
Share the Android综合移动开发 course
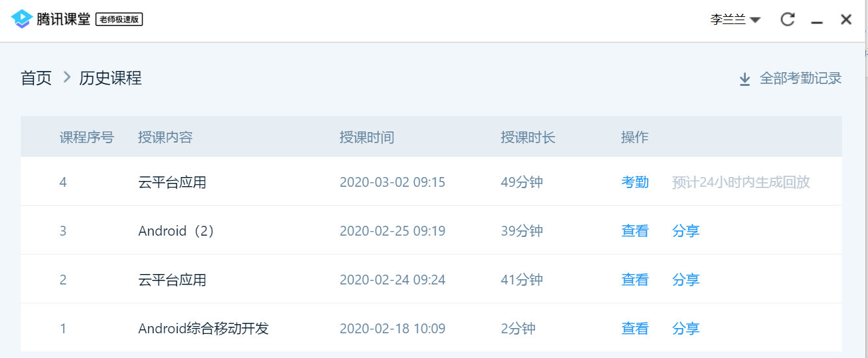click(685, 329)
